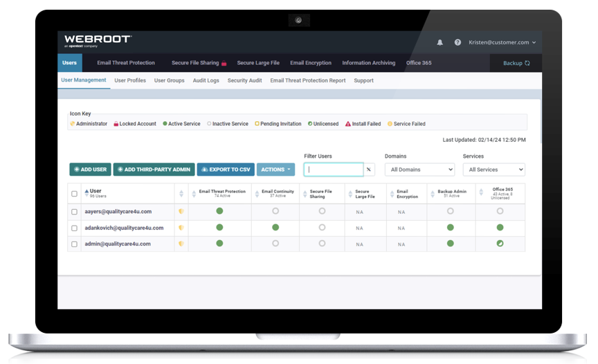Check the box for adankovich@qualitycare4u.com

click(x=74, y=228)
